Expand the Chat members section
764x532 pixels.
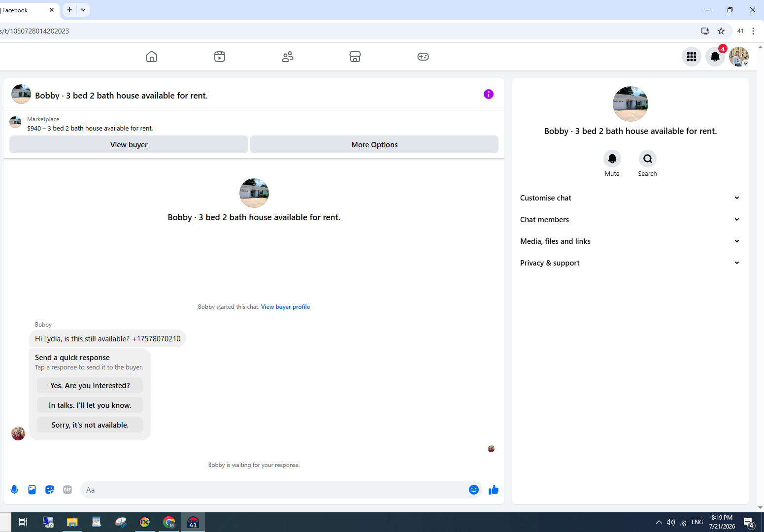coord(631,220)
